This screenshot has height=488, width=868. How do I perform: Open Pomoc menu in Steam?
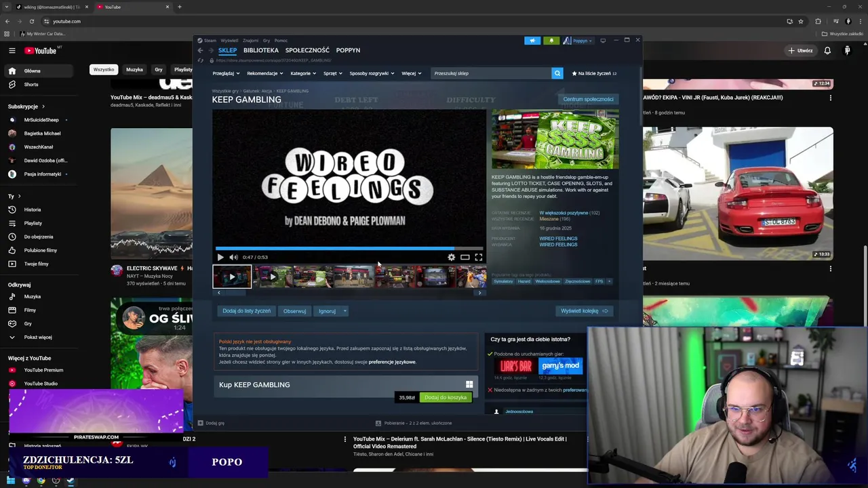281,41
